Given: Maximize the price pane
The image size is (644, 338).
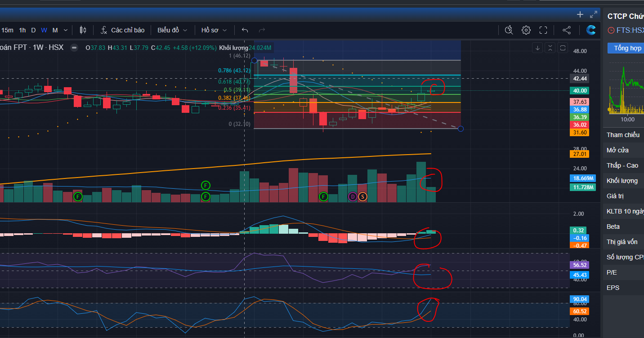Looking at the screenshot, I should [x=563, y=48].
